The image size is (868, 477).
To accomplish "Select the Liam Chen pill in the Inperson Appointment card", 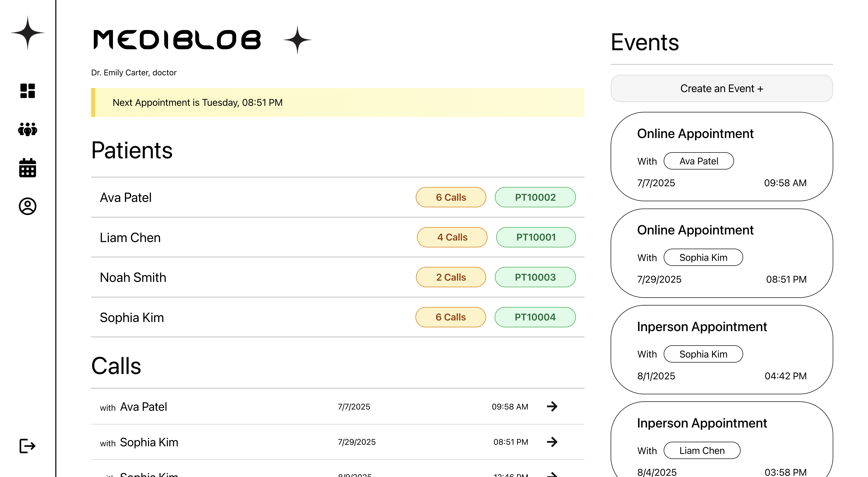I will coord(702,450).
